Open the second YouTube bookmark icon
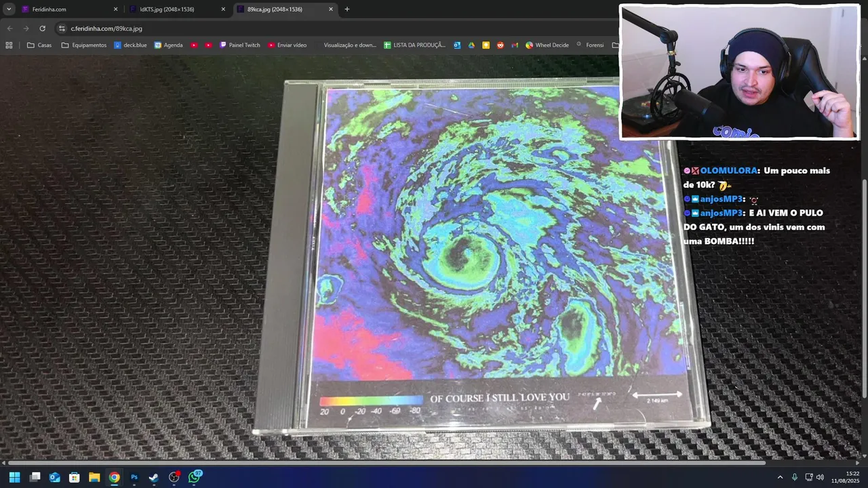Viewport: 868px width, 488px height. tap(209, 45)
